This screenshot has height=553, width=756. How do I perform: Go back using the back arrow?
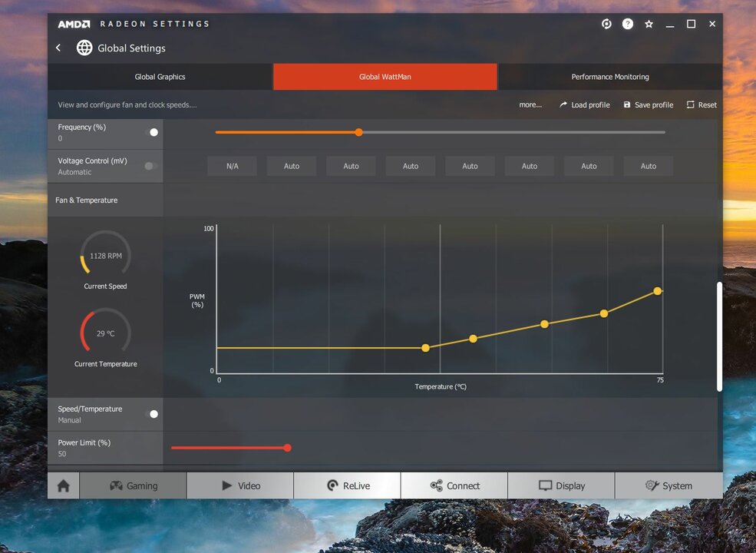tap(58, 48)
